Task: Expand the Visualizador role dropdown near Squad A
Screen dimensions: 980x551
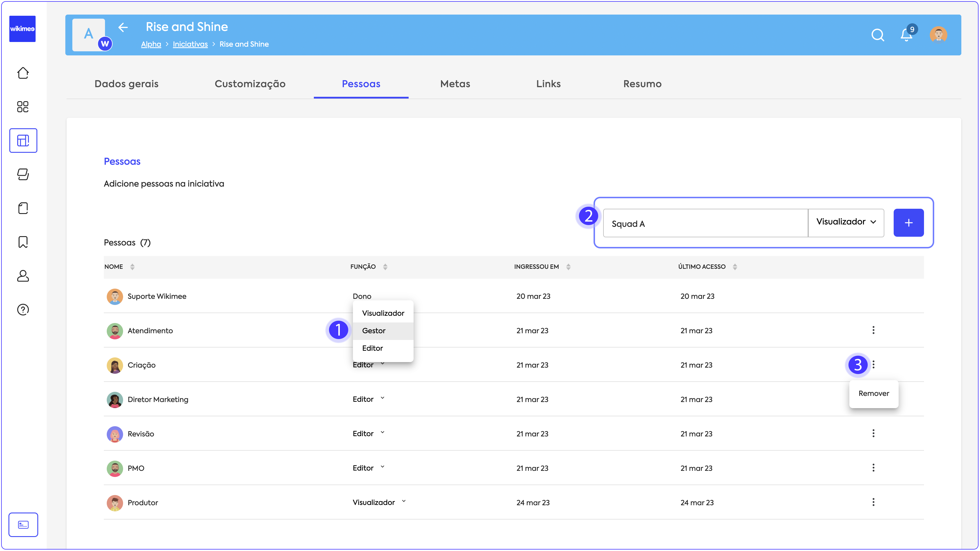Action: click(846, 222)
